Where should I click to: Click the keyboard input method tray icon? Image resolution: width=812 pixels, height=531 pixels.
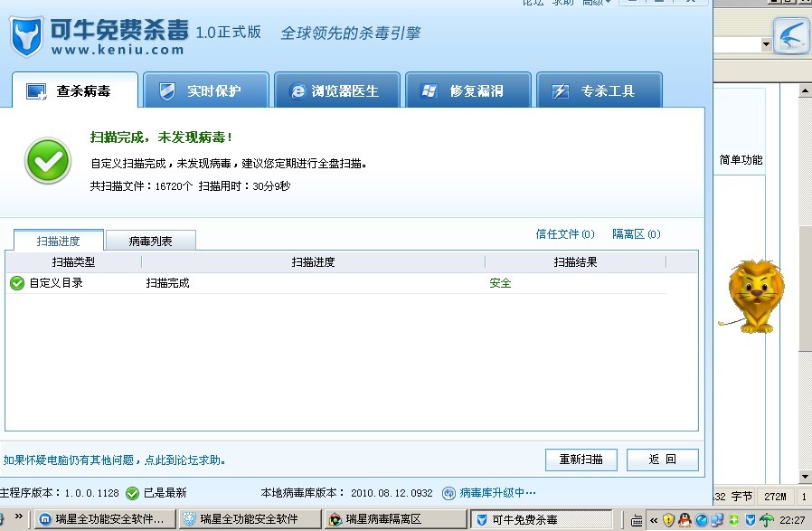coord(637,520)
